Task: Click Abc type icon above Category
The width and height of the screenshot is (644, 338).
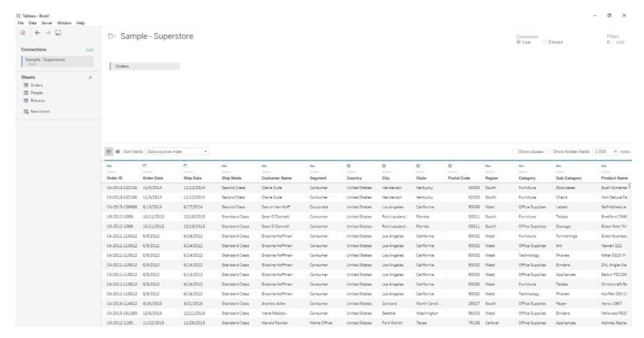Action: pos(521,166)
